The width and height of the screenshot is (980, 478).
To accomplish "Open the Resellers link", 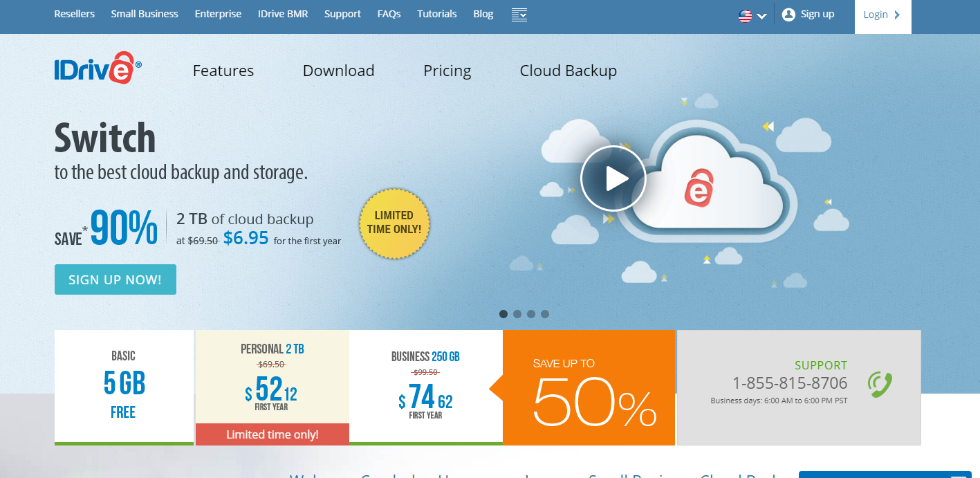I will 74,14.
